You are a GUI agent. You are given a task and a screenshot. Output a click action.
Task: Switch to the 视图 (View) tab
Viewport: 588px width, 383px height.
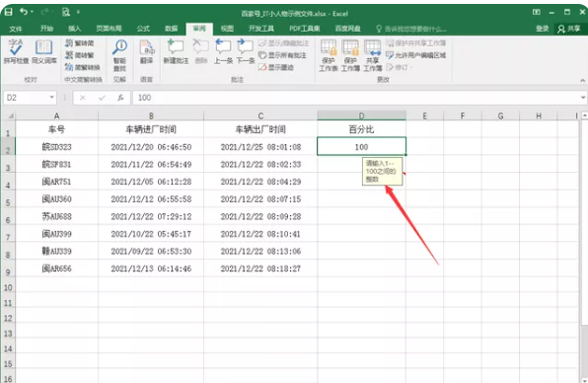point(227,29)
